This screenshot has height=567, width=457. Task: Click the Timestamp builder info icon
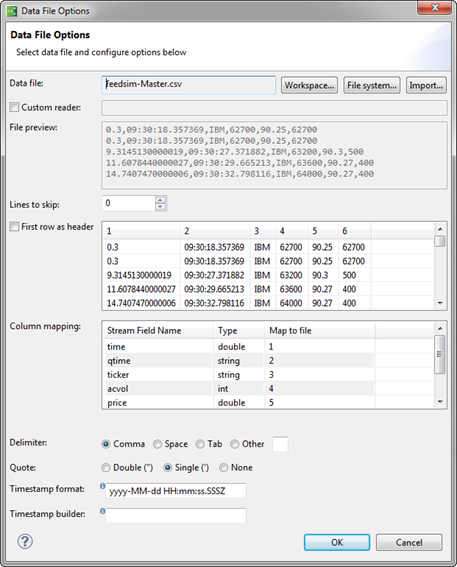(x=103, y=511)
